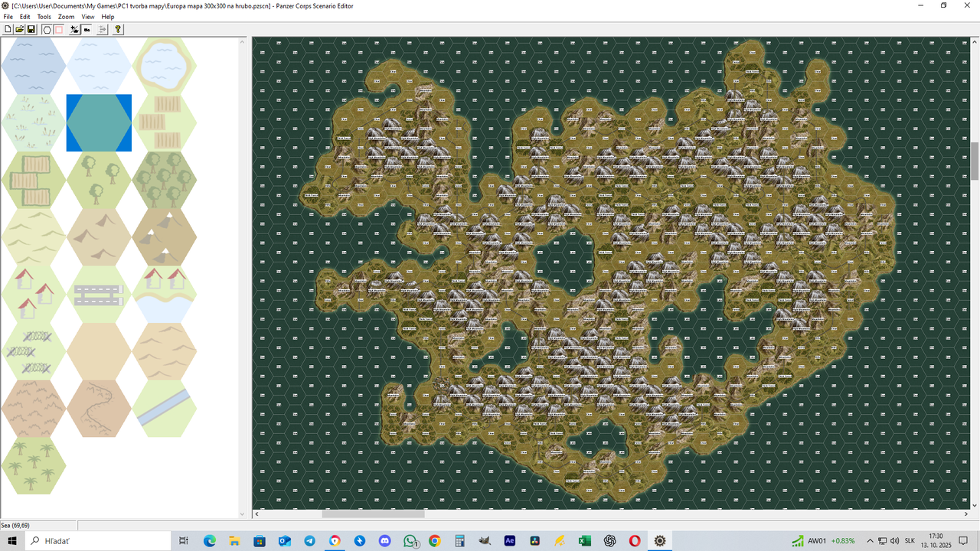Image resolution: width=980 pixels, height=551 pixels.
Task: Click the map vertical scrollbar thumb
Action: point(975,160)
